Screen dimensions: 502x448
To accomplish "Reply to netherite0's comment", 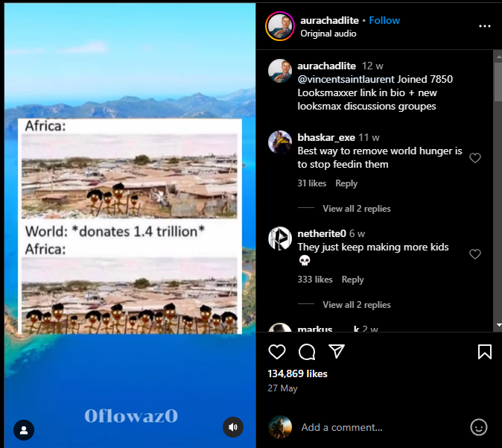I will (x=353, y=280).
